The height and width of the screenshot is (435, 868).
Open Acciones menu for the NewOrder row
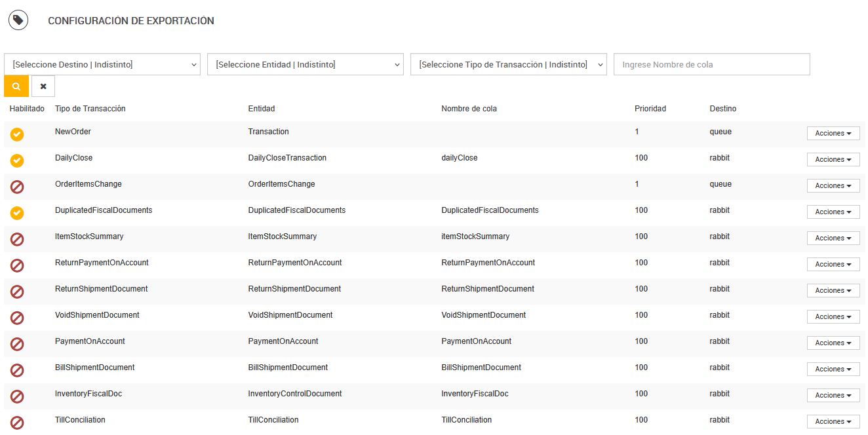[833, 134]
